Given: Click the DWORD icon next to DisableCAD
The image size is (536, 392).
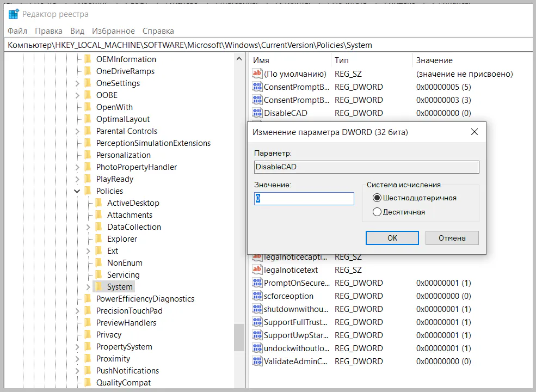Looking at the screenshot, I should pyautogui.click(x=257, y=113).
